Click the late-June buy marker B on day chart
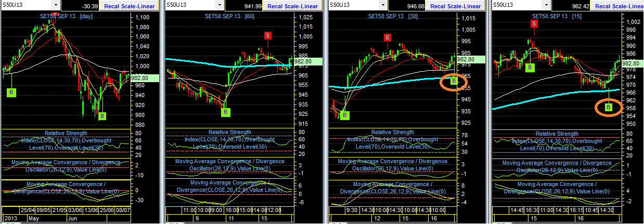This screenshot has width=644, height=224. point(102,116)
